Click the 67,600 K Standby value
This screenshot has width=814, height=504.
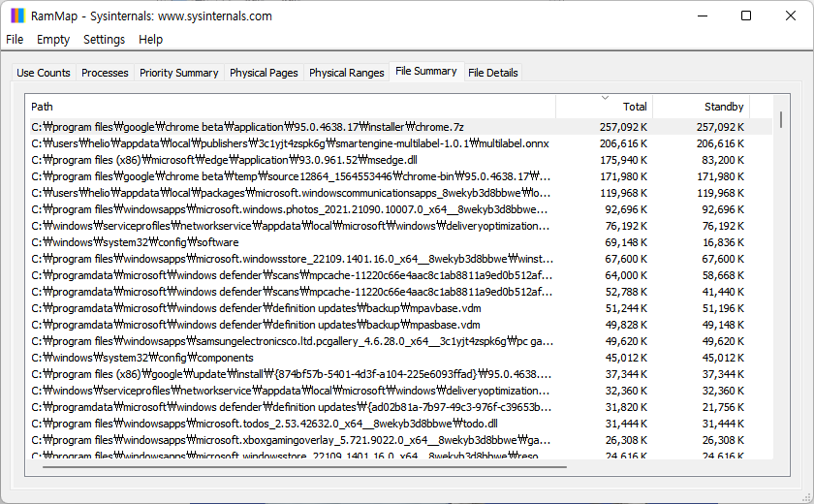pyautogui.click(x=723, y=259)
